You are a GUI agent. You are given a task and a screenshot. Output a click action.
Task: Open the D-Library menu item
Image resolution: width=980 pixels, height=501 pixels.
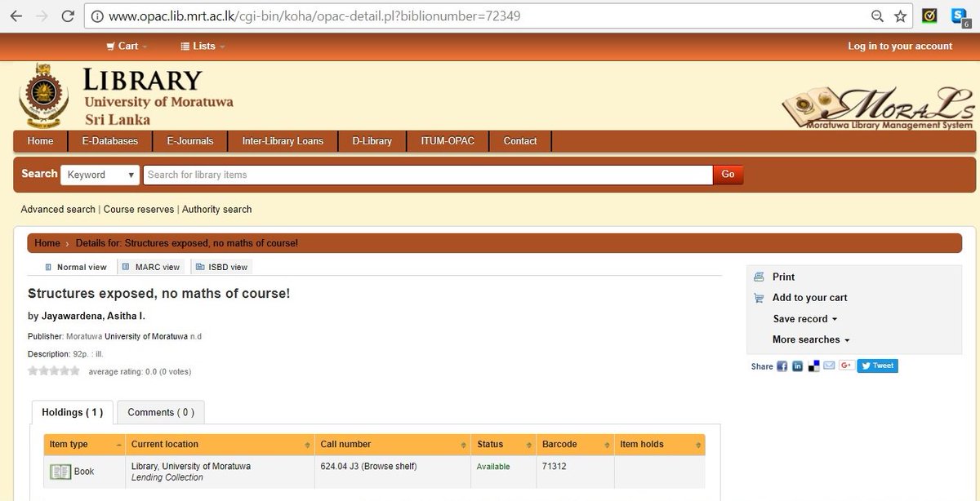[x=372, y=141]
